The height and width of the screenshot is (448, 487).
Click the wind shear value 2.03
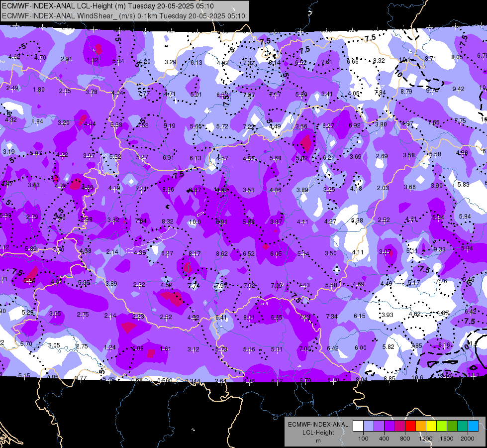[383, 188]
